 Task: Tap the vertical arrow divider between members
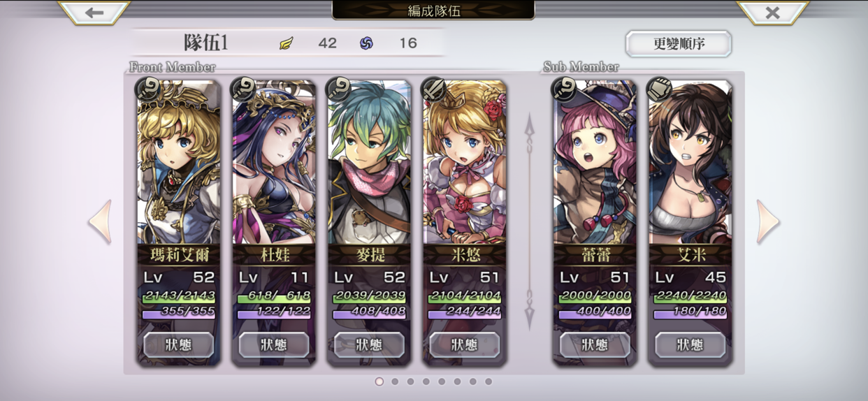(529, 221)
